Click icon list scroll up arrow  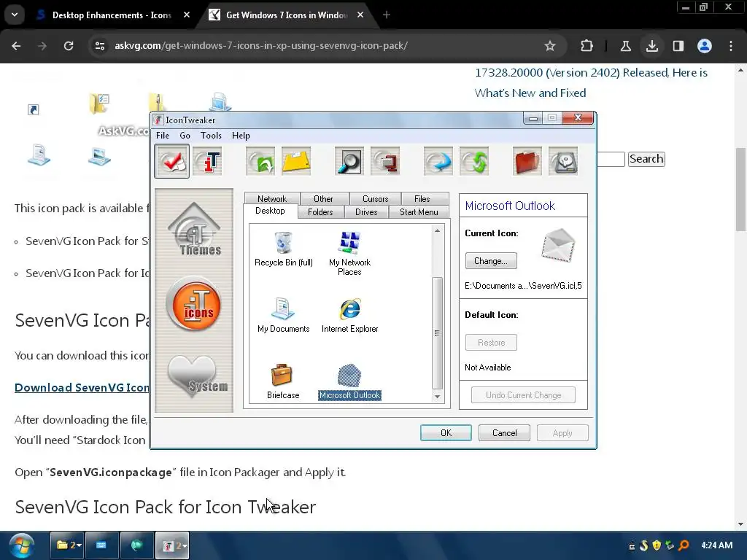click(438, 231)
